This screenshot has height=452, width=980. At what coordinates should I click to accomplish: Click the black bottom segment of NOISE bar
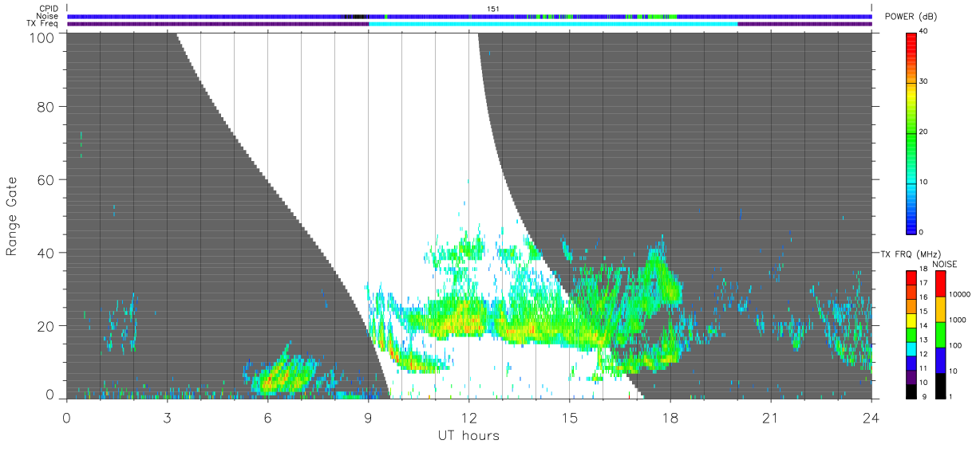pyautogui.click(x=939, y=384)
